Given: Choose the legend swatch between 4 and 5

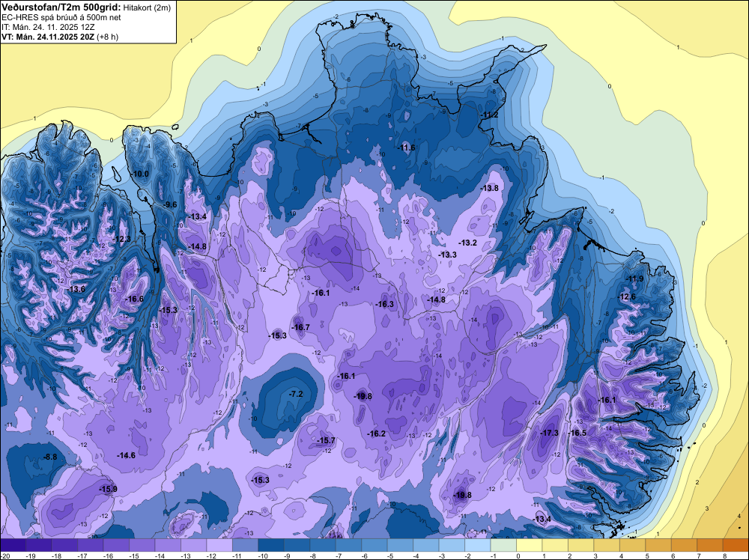Looking at the screenshot, I should (x=632, y=545).
